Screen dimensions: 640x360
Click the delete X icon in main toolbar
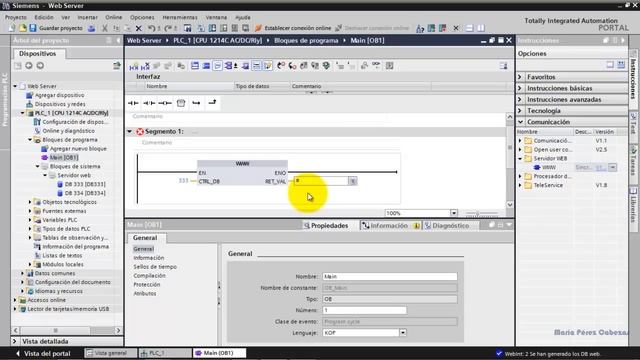[138, 28]
